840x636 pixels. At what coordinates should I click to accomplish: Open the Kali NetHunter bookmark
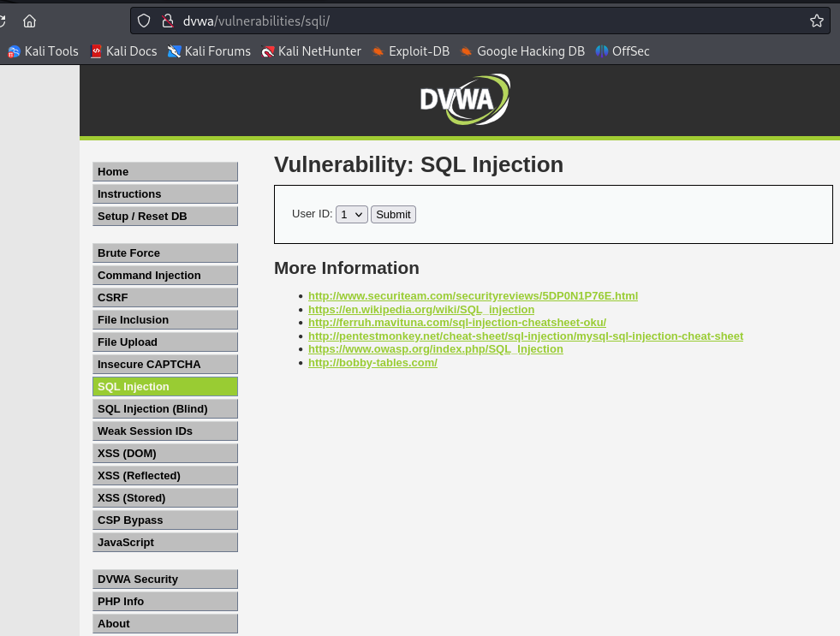[311, 51]
